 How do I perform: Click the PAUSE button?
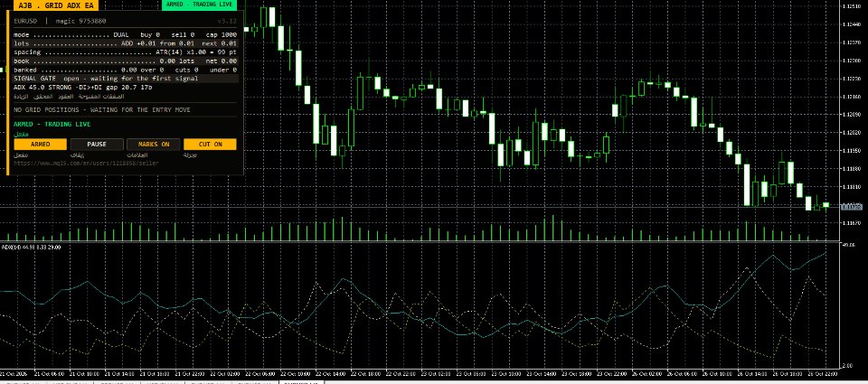pos(97,145)
